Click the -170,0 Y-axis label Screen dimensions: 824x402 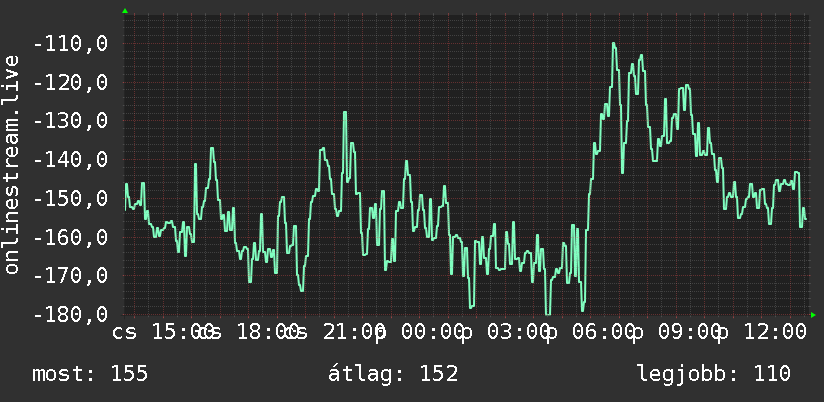[71, 275]
